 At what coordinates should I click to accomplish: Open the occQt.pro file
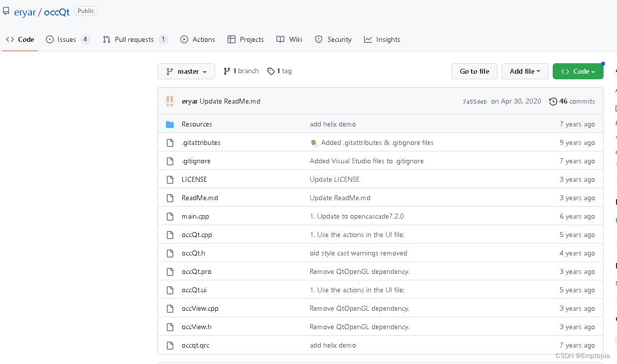tap(197, 271)
